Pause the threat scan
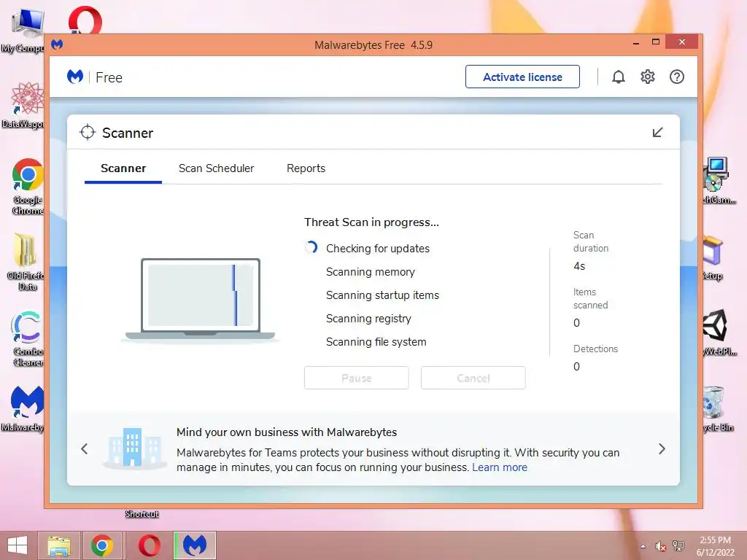Image resolution: width=747 pixels, height=560 pixels. pyautogui.click(x=356, y=378)
